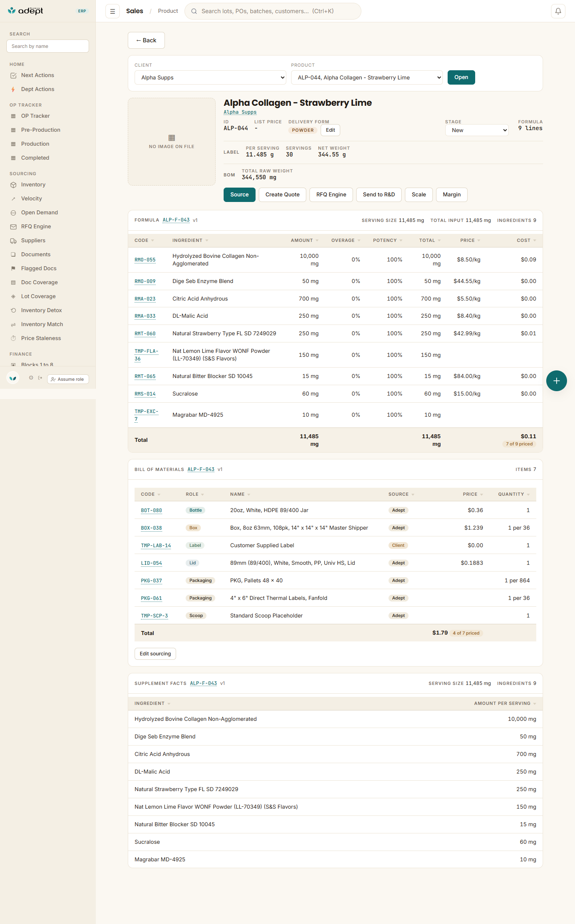
Task: Click the floating plus button
Action: pyautogui.click(x=557, y=381)
